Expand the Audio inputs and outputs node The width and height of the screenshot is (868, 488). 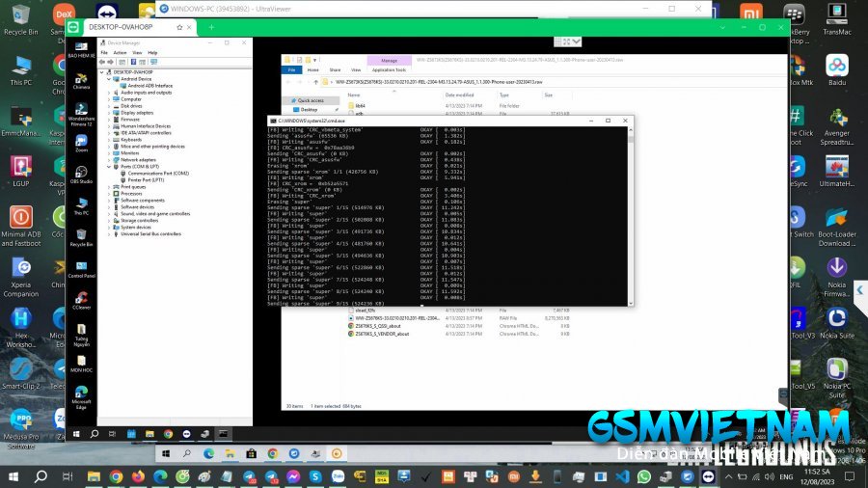109,93
